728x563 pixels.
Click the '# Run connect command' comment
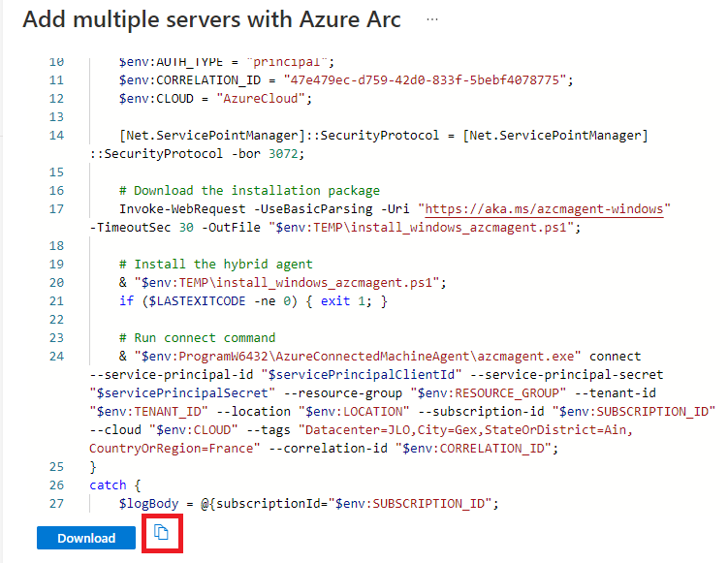click(x=198, y=337)
